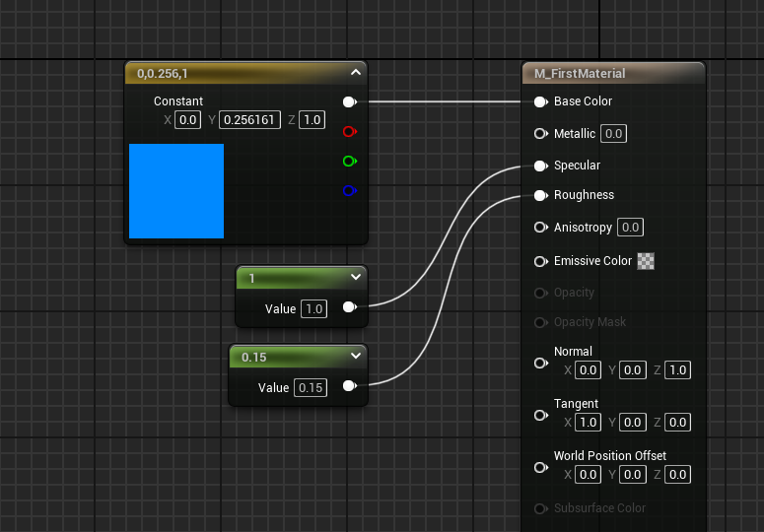The image size is (764, 532).
Task: Click the World Position Offset Z field
Action: 678,474
